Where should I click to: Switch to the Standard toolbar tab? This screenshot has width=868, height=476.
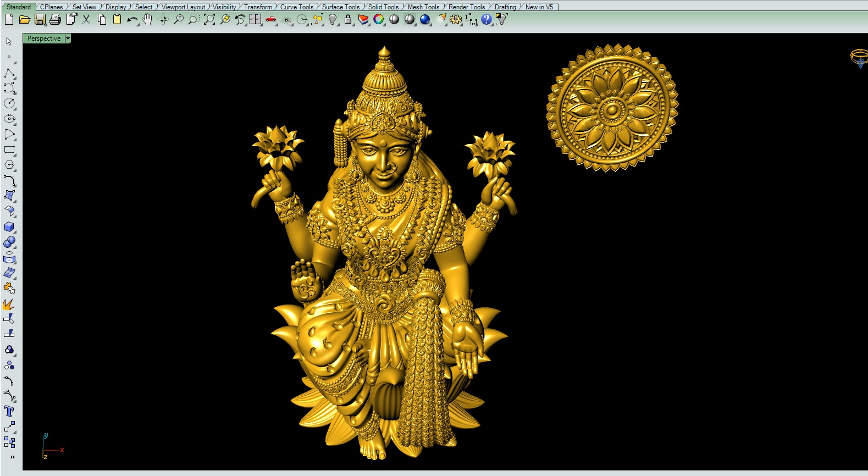click(19, 7)
